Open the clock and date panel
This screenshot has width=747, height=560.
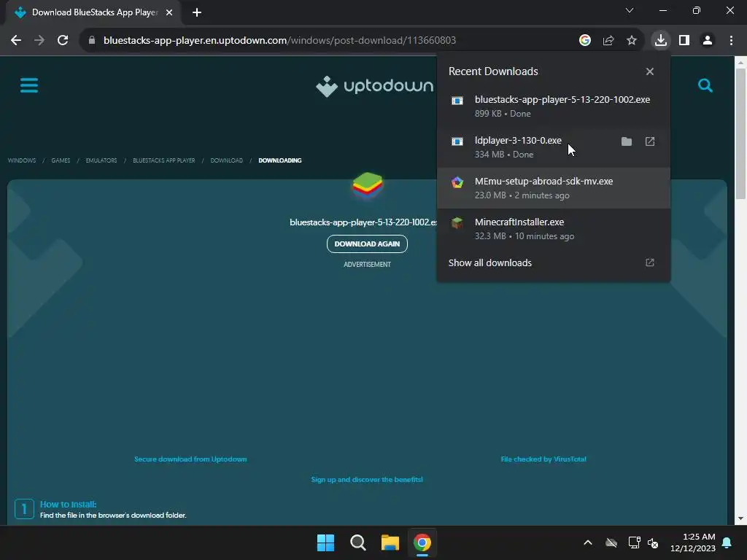[693, 542]
